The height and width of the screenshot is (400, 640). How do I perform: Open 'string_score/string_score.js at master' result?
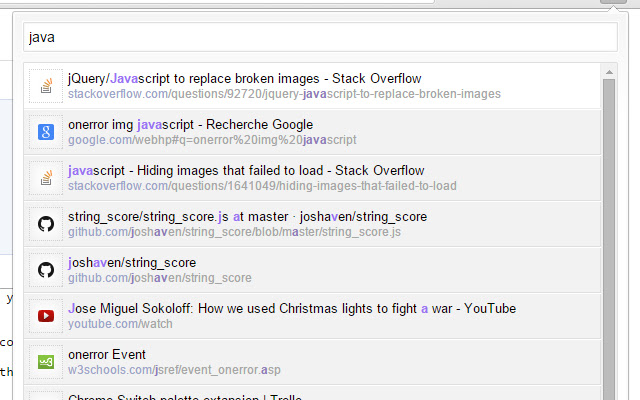[x=247, y=217]
